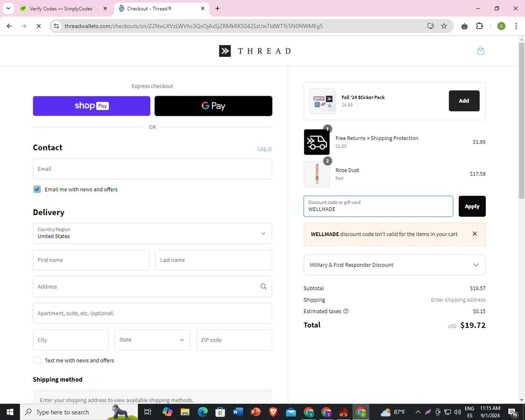This screenshot has height=420, width=525.
Task: Open the Mail app from the taskbar
Action: click(291, 412)
